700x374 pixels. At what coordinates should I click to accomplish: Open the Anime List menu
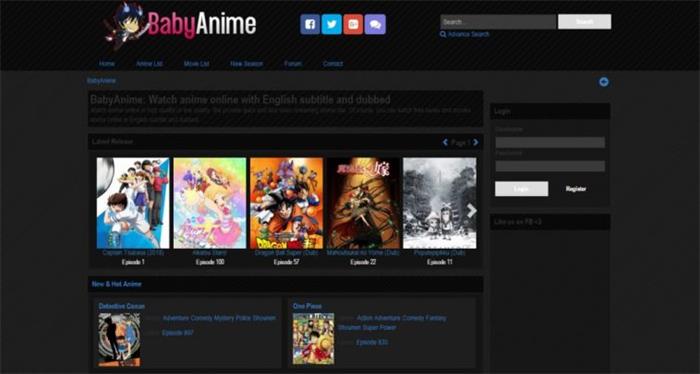pyautogui.click(x=149, y=64)
